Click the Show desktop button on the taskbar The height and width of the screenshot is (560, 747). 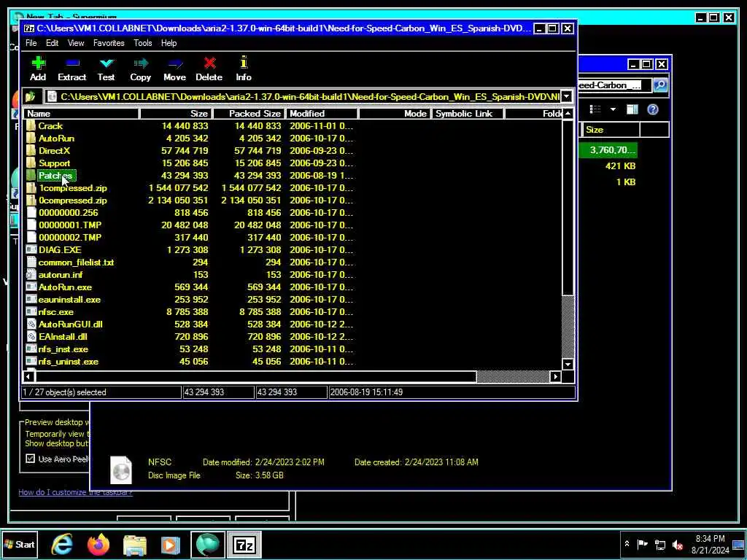pyautogui.click(x=739, y=545)
